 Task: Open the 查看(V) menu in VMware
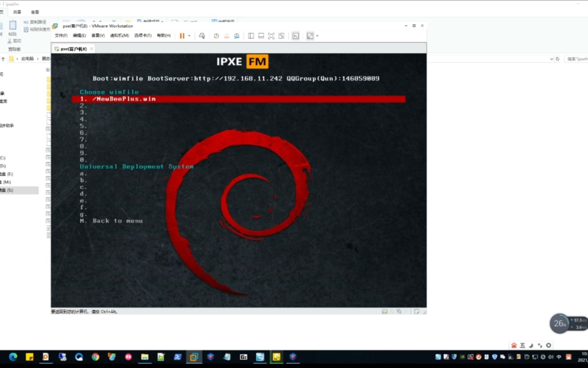tap(98, 36)
